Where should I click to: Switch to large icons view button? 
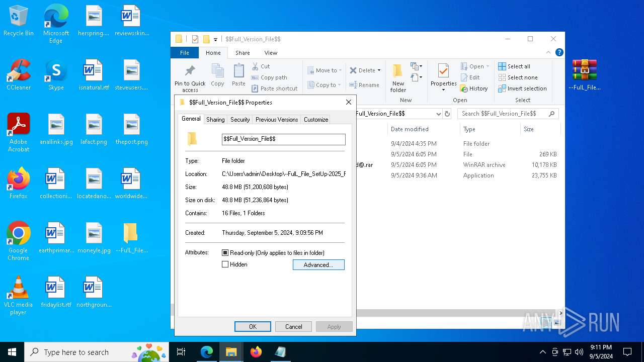click(557, 323)
